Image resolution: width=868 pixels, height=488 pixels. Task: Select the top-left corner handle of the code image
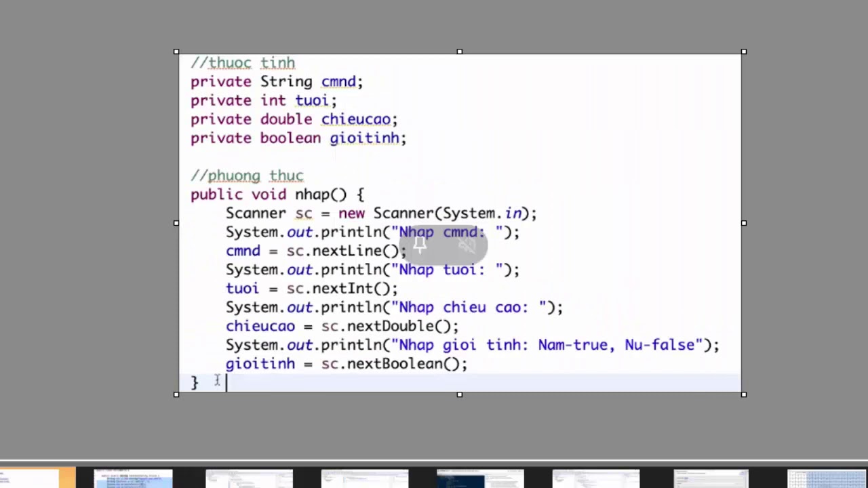(176, 52)
